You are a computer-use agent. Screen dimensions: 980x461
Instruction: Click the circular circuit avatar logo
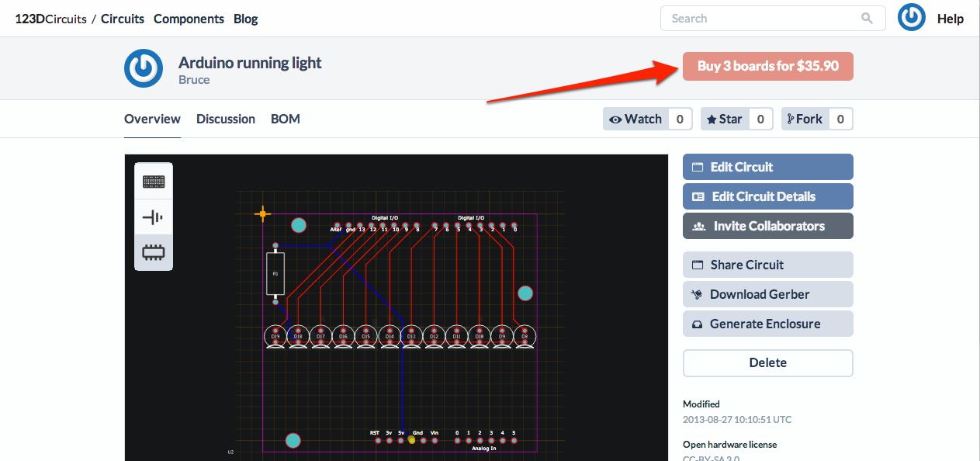(144, 68)
